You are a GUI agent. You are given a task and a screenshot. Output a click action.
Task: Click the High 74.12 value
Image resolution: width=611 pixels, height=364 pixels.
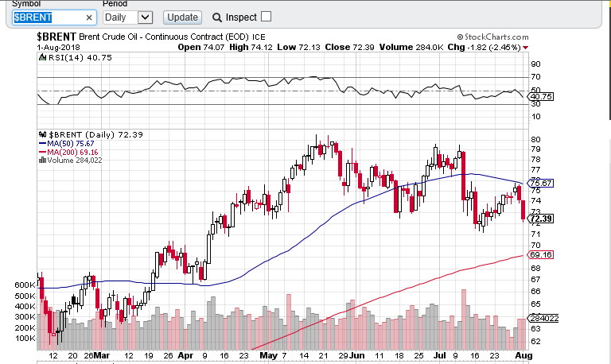[x=251, y=47]
